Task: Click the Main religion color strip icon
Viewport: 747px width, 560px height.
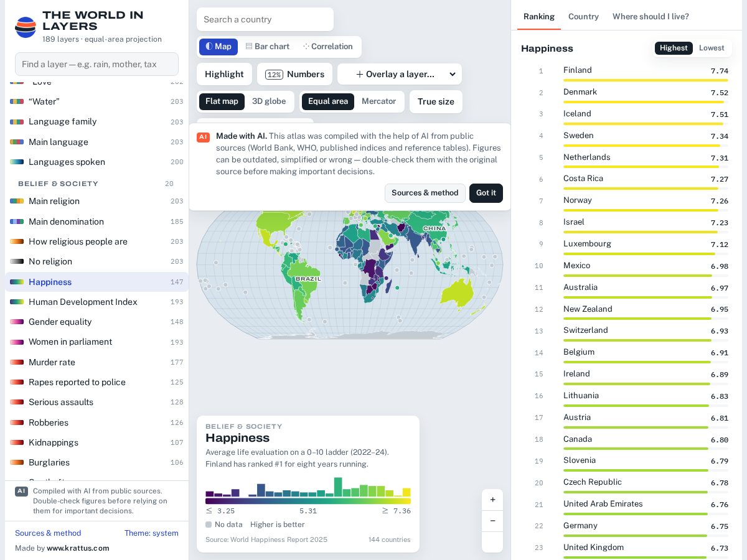Action: 17,201
